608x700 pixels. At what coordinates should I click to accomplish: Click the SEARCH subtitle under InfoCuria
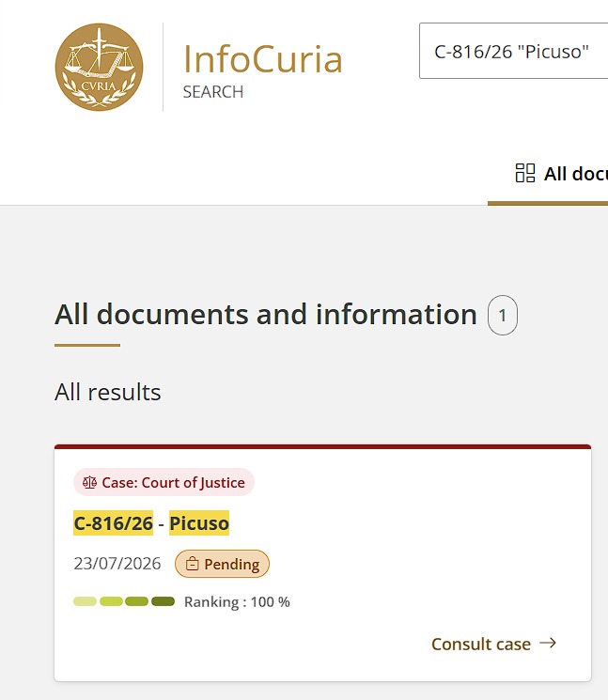point(213,92)
